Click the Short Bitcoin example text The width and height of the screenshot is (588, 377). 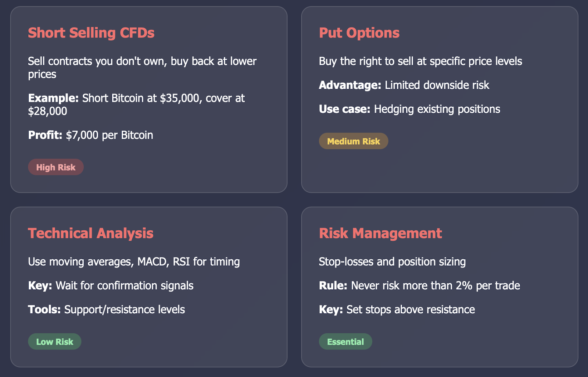tap(136, 104)
